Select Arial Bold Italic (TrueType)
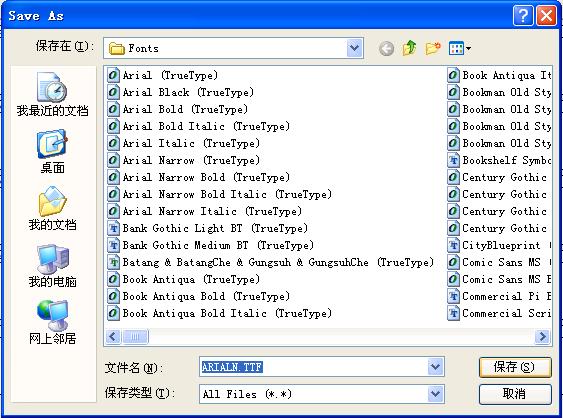This screenshot has height=418, width=563. (199, 126)
